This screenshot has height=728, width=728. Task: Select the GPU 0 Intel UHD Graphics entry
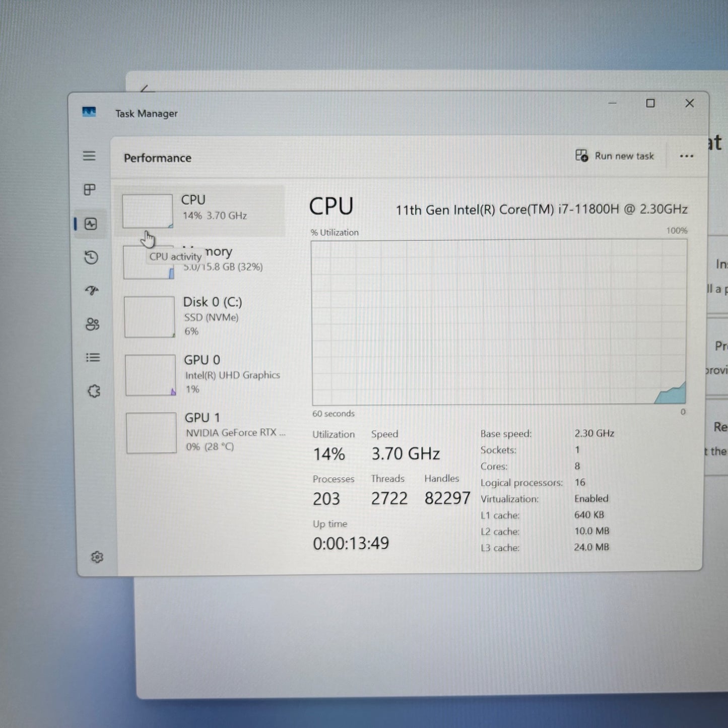(204, 375)
